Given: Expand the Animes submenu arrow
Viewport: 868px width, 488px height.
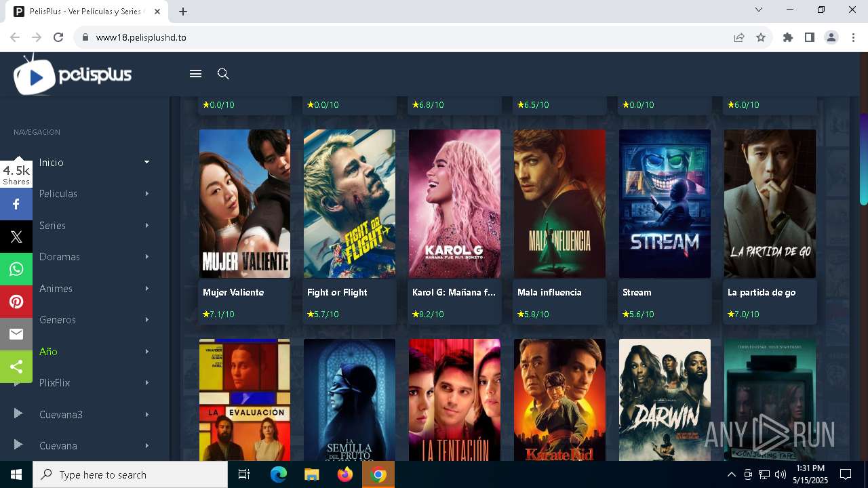Looking at the screenshot, I should coord(146,288).
